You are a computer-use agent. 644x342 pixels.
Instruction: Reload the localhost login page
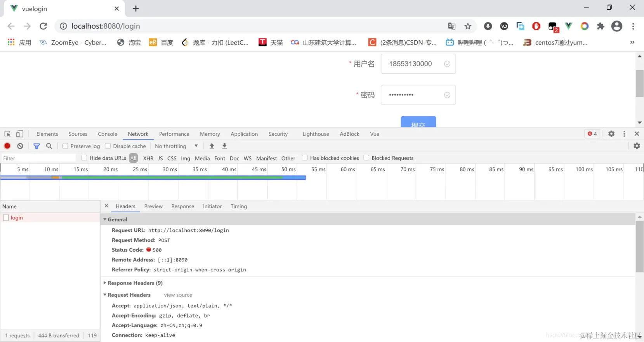(43, 26)
